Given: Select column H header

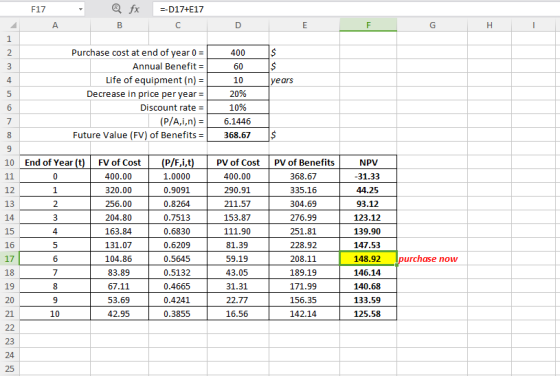Looking at the screenshot, I should pos(489,25).
